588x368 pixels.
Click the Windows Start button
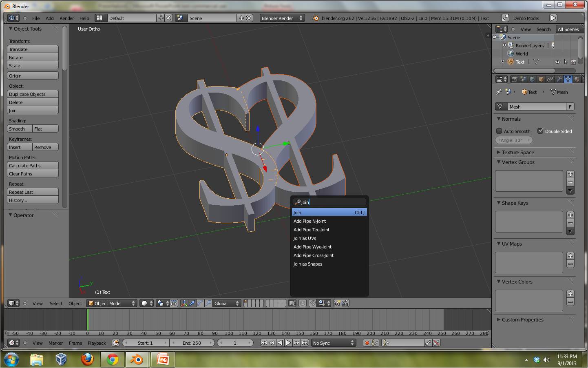[11, 359]
